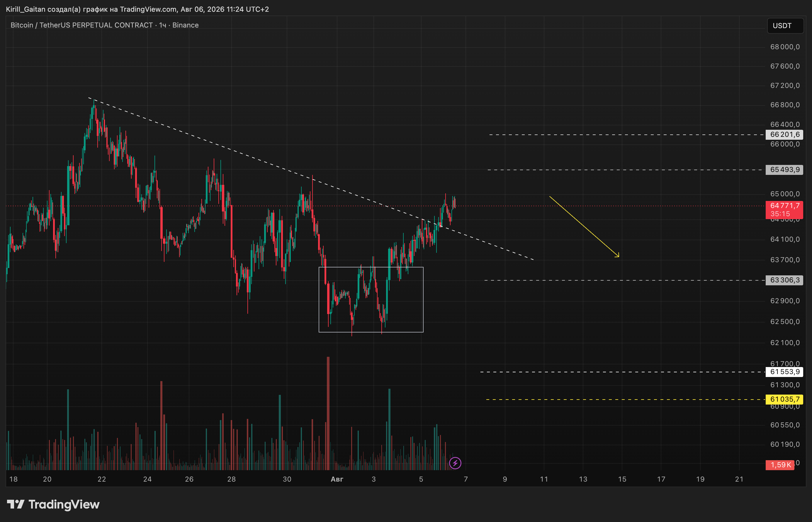This screenshot has width=812, height=522.
Task: Click date 19 on the time axis
Action: (x=700, y=479)
